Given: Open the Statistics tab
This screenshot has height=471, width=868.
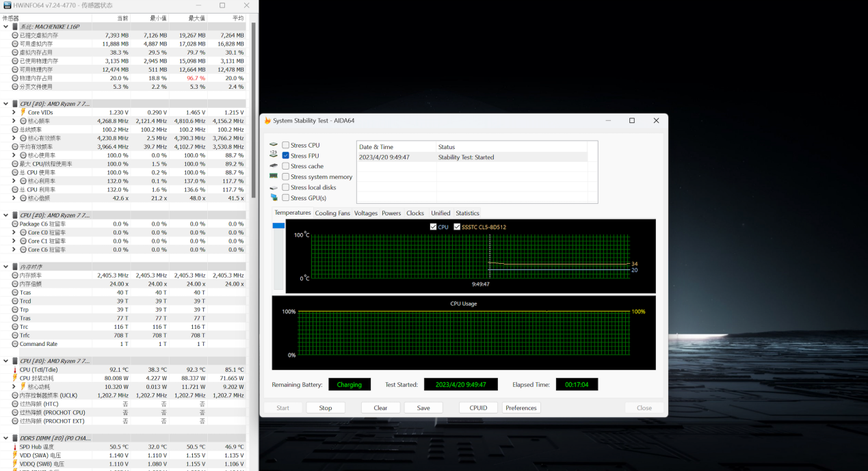Looking at the screenshot, I should [x=467, y=213].
